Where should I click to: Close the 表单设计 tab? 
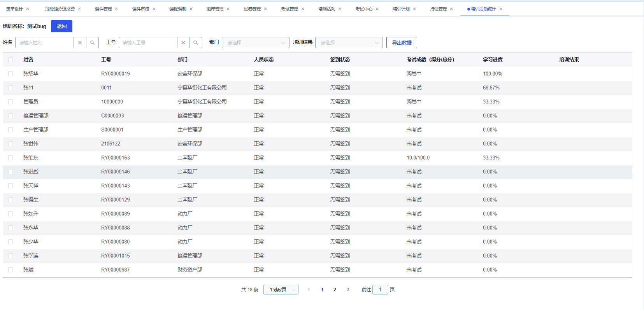point(28,9)
